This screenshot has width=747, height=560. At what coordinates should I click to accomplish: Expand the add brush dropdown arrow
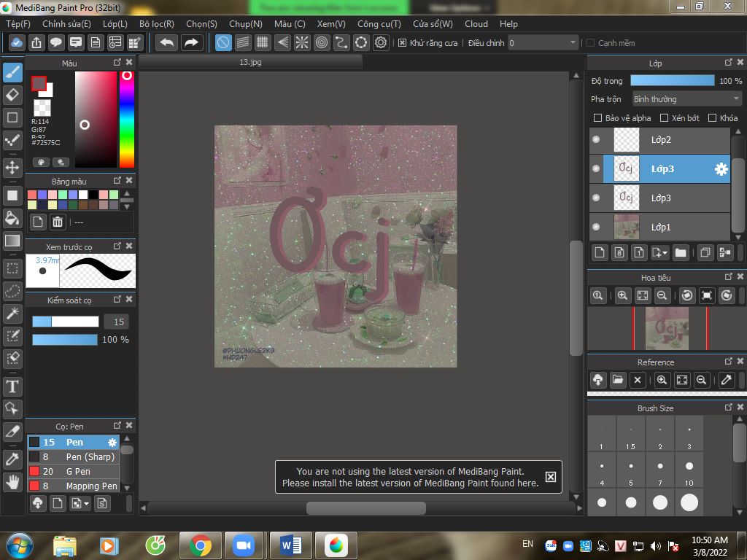pos(86,503)
